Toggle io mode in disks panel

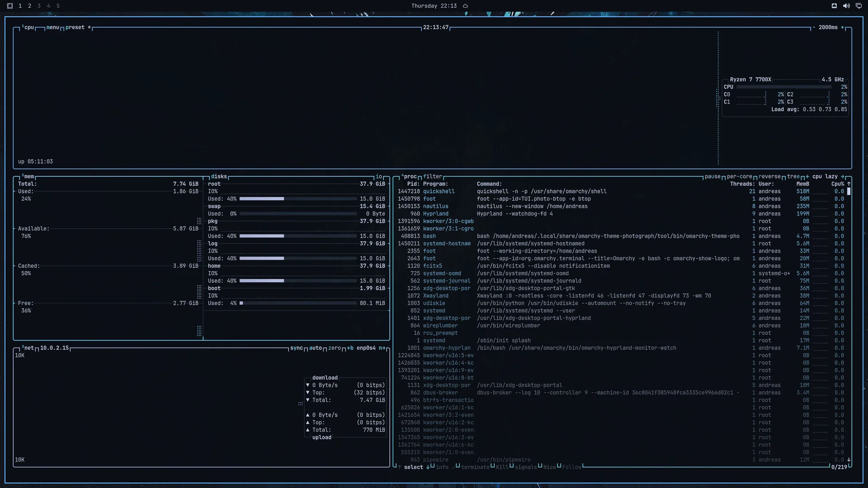(x=379, y=177)
